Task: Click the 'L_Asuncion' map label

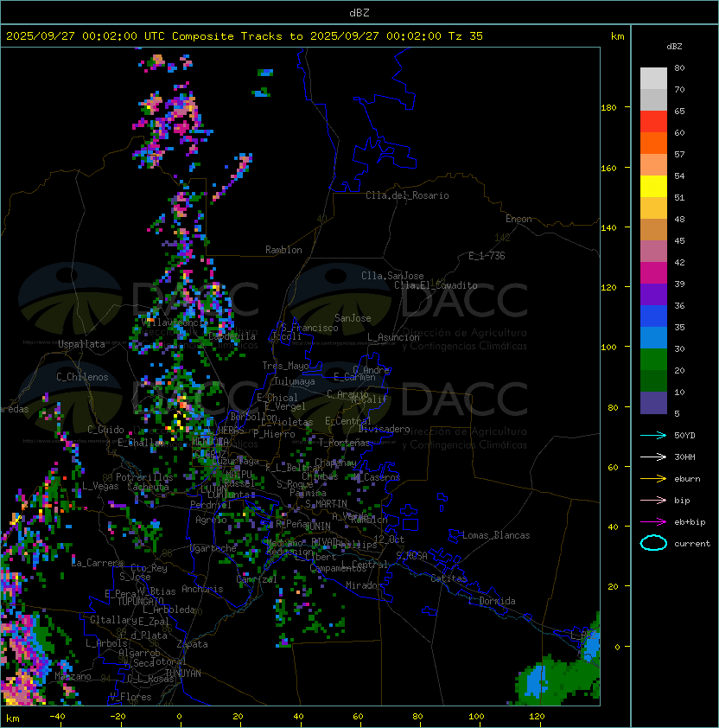Action: point(393,337)
